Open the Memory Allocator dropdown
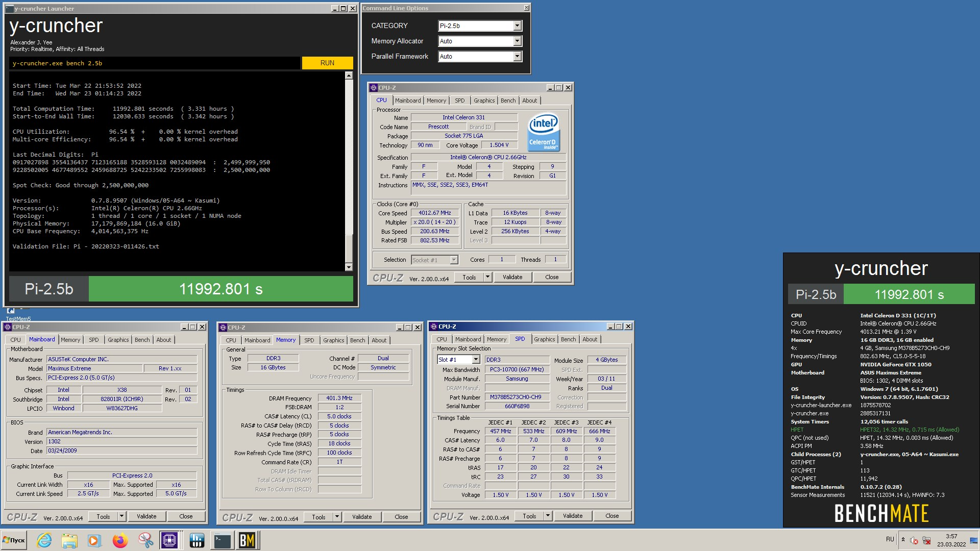 click(517, 41)
